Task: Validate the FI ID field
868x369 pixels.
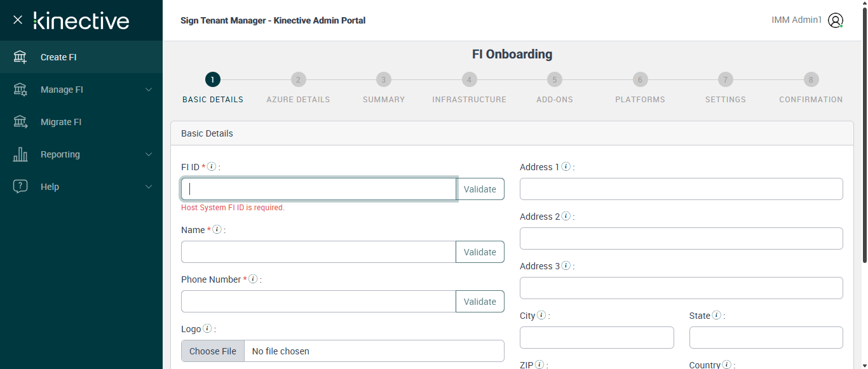Action: (x=480, y=189)
